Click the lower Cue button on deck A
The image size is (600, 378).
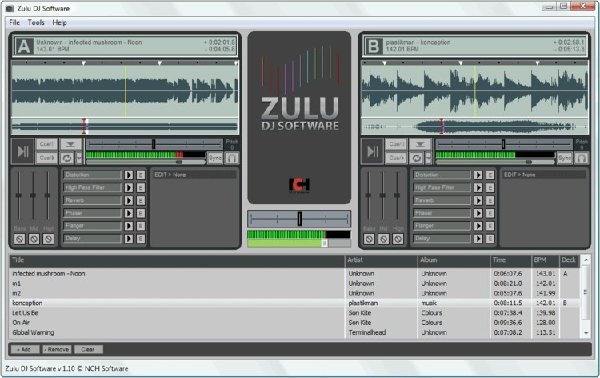tap(47, 158)
